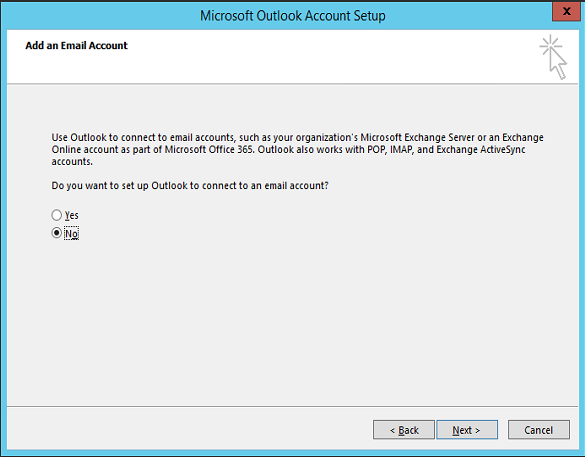
Task: Close the Outlook Account Setup window
Action: click(x=566, y=11)
